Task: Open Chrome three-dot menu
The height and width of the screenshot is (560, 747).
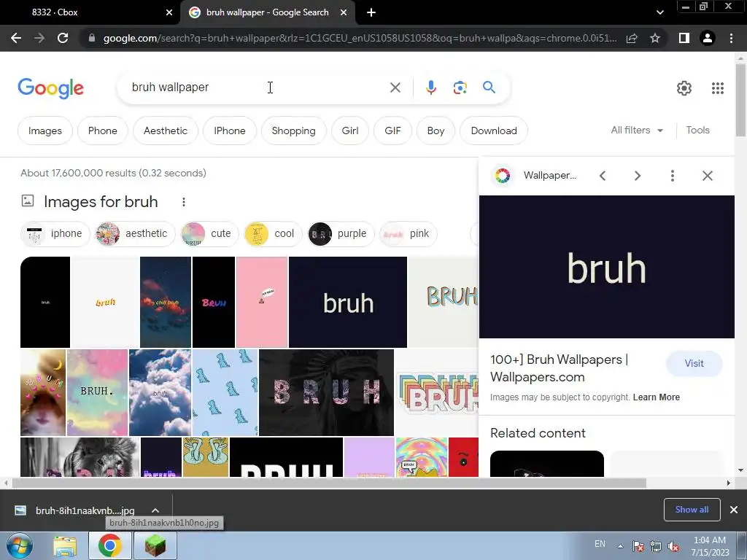Action: tap(731, 38)
